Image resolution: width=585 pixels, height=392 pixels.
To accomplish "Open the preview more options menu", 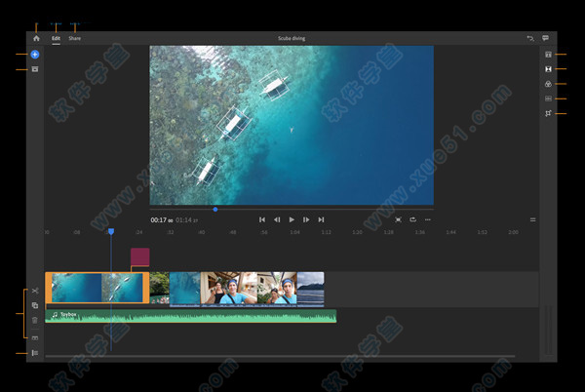I will click(x=428, y=220).
